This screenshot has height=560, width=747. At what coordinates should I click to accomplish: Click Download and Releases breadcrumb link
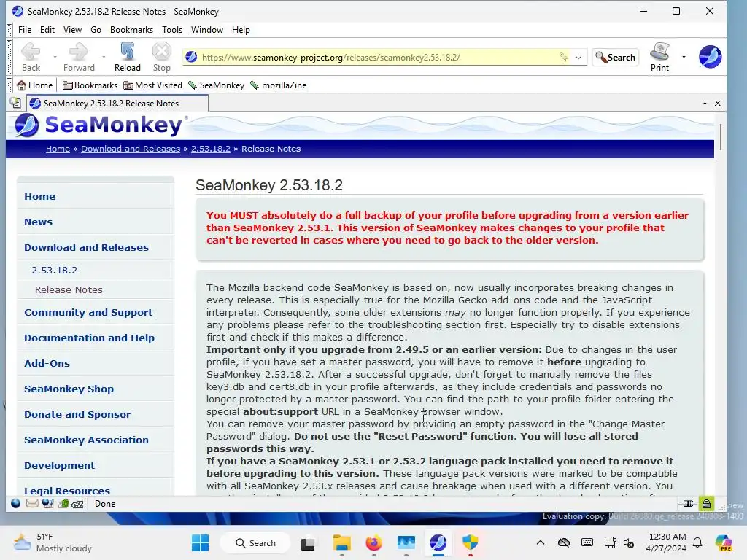pos(131,149)
